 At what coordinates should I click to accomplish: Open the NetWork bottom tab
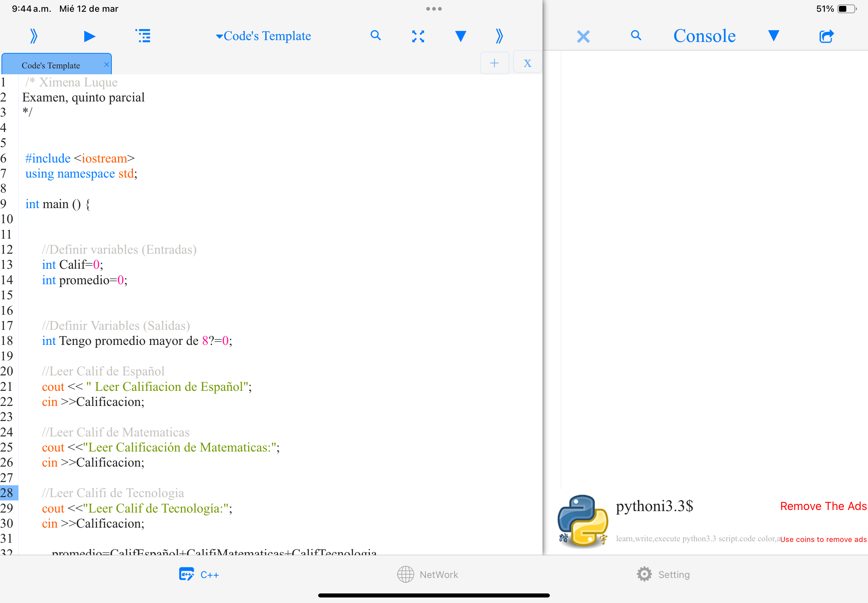pyautogui.click(x=428, y=574)
